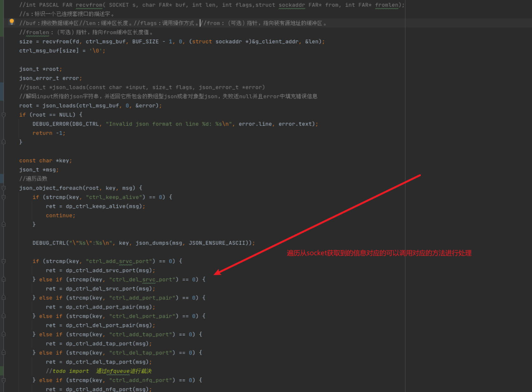The image size is (532, 392).
Task: Click the "ctrl_add_srvc_port" string literal
Action: [119, 261]
